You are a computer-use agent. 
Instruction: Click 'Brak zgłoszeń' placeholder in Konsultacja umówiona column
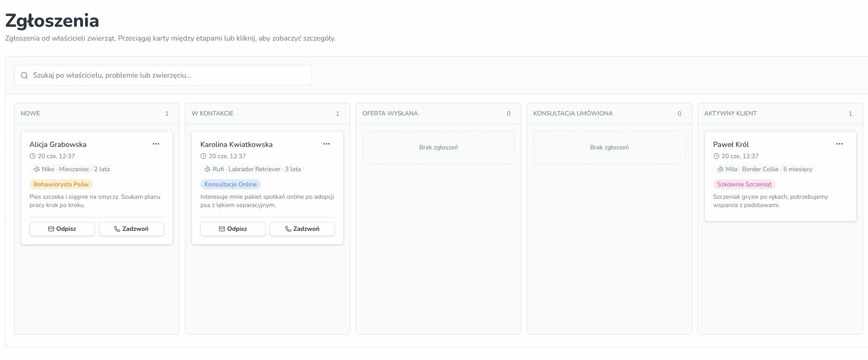(609, 147)
